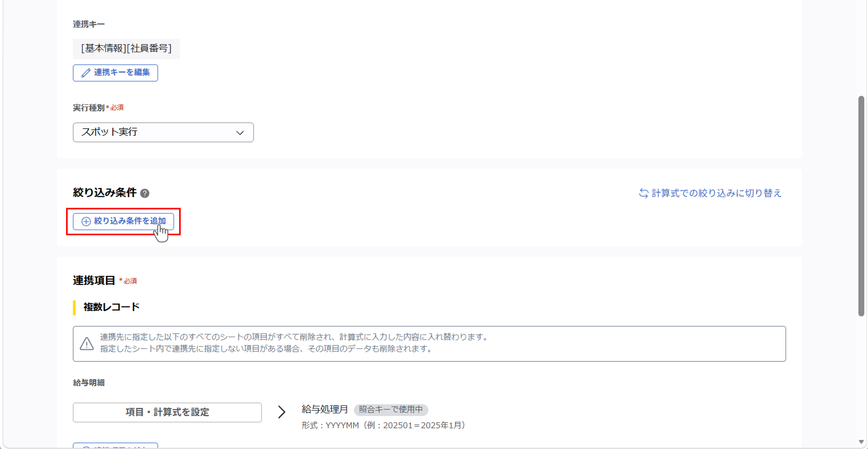Click the [基本情報][社員番号] key chip
Viewport: 868px width, 449px height.
point(126,49)
